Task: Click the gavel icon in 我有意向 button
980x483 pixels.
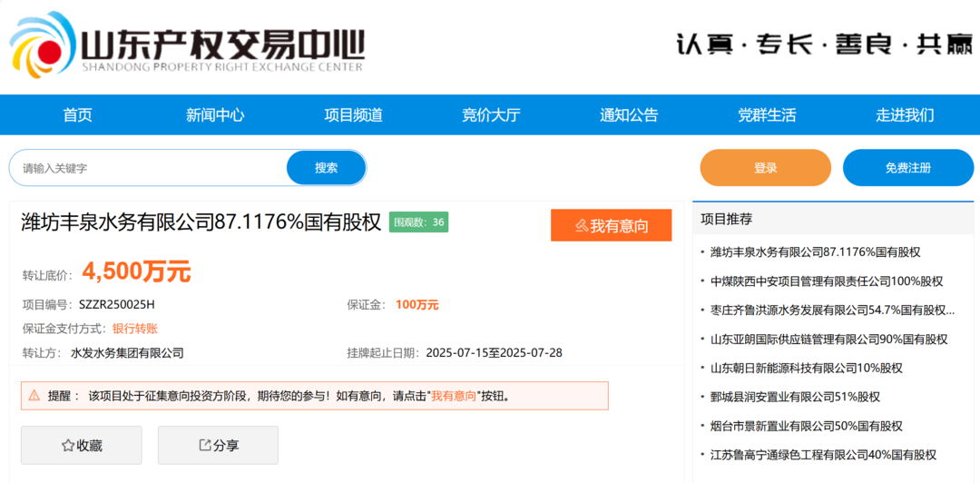Action: coord(582,226)
